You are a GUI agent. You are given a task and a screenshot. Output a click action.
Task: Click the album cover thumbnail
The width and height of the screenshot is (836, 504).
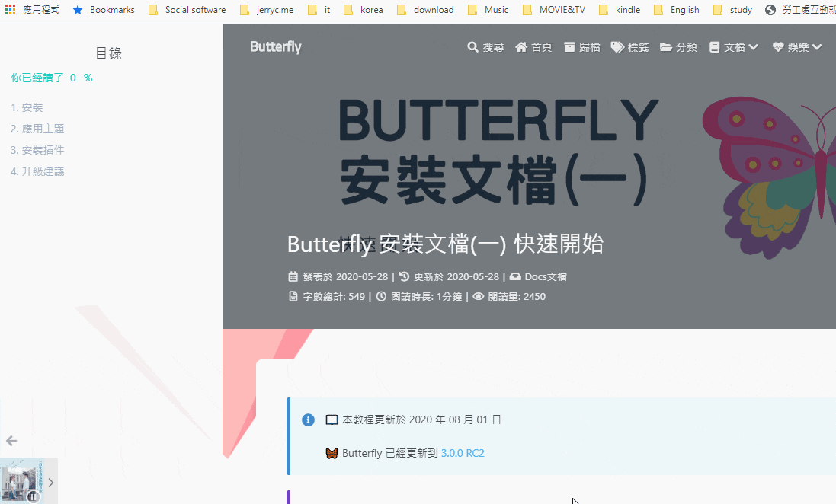coord(22,478)
